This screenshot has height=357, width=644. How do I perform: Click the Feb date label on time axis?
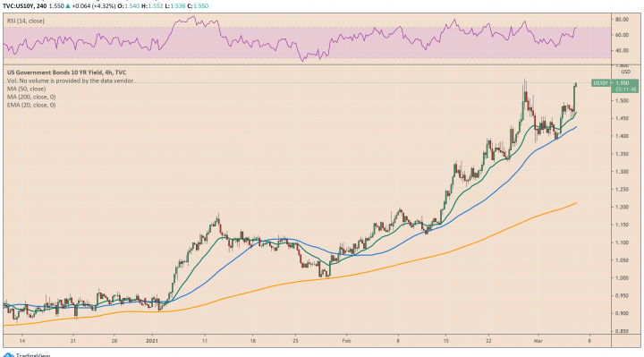(x=347, y=341)
